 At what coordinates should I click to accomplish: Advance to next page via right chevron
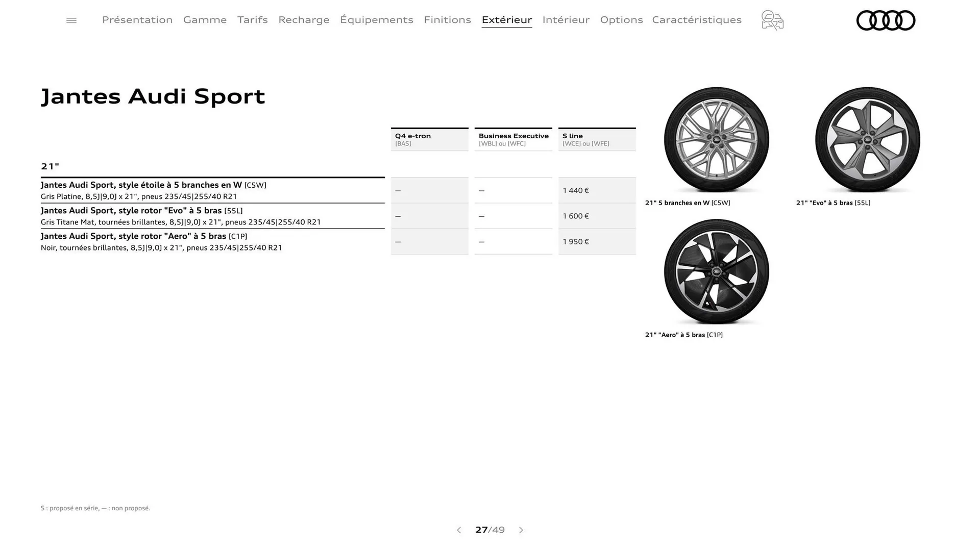(521, 530)
